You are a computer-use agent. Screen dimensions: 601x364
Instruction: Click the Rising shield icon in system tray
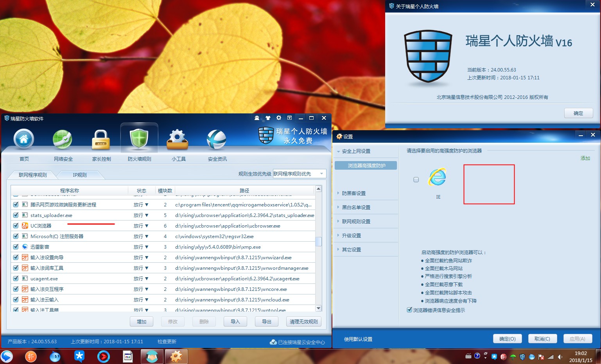click(x=522, y=357)
